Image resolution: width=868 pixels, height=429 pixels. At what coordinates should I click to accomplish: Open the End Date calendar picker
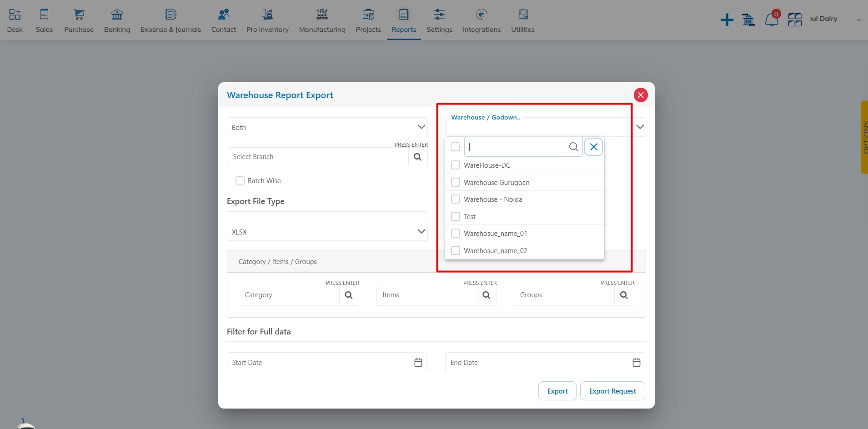click(637, 362)
